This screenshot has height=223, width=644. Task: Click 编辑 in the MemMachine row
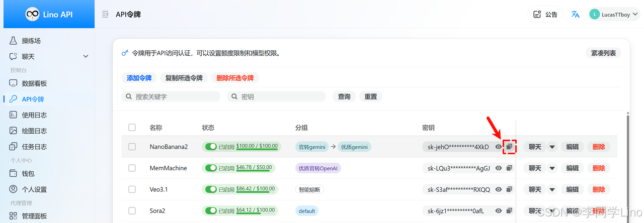point(572,168)
